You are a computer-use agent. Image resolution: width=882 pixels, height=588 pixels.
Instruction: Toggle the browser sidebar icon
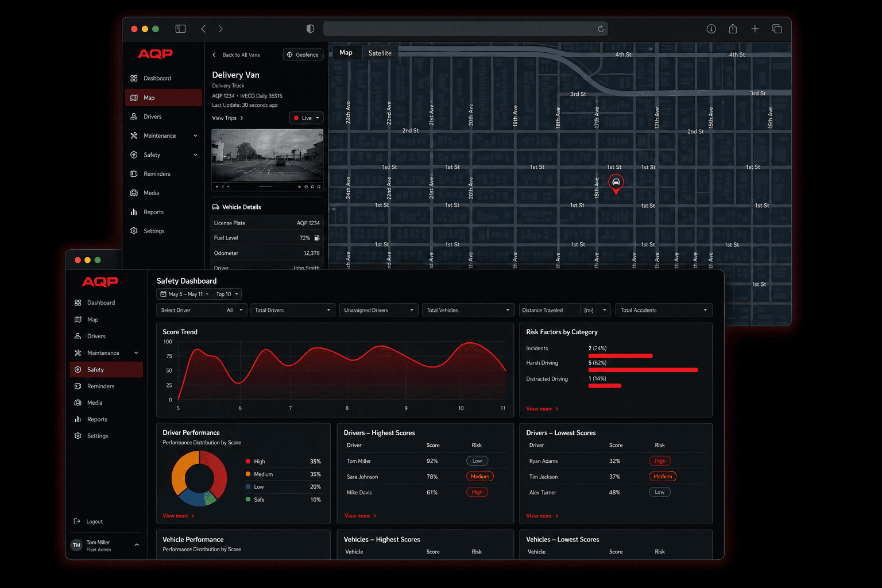click(180, 29)
